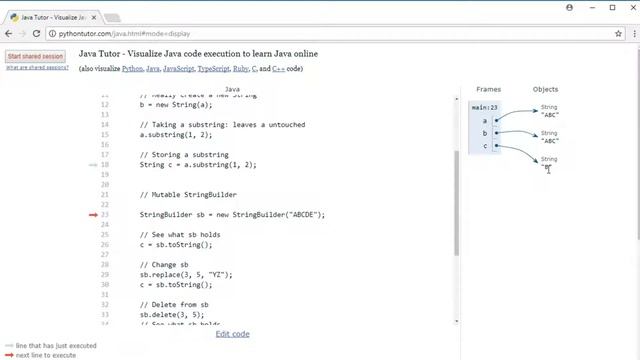Screen dimensions: 640x360
Task: Click the 'next line to execute' legend
Action: [x=46, y=356]
